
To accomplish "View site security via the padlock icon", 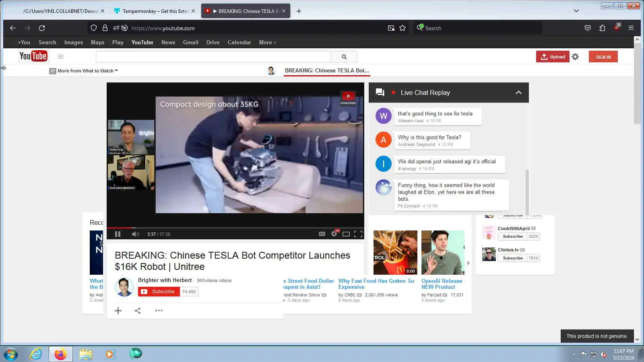I will coord(105,28).
